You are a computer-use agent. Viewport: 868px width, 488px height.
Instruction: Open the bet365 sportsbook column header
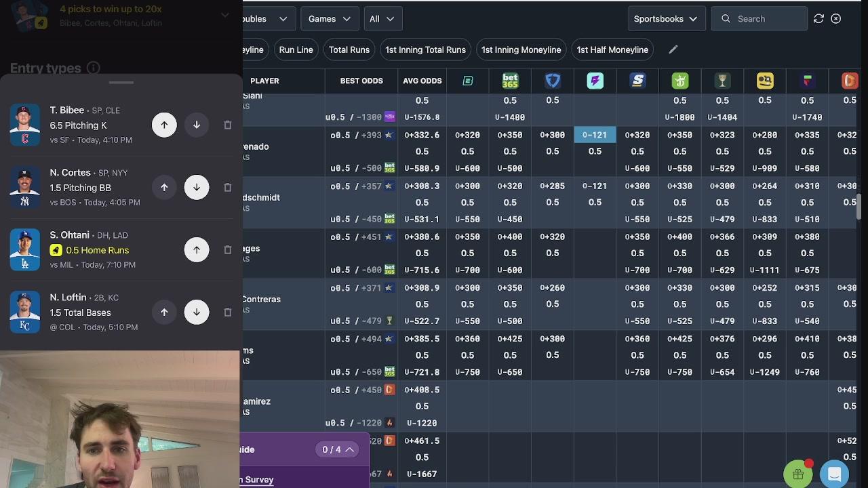click(x=510, y=81)
